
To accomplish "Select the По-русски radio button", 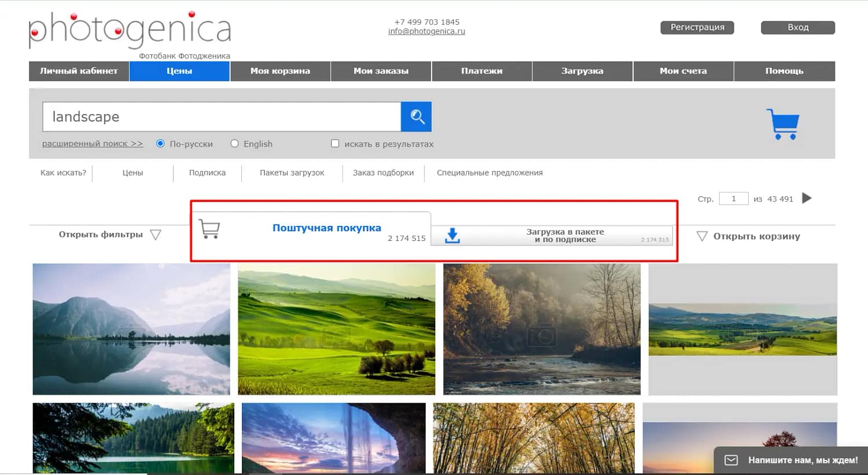I will (160, 143).
